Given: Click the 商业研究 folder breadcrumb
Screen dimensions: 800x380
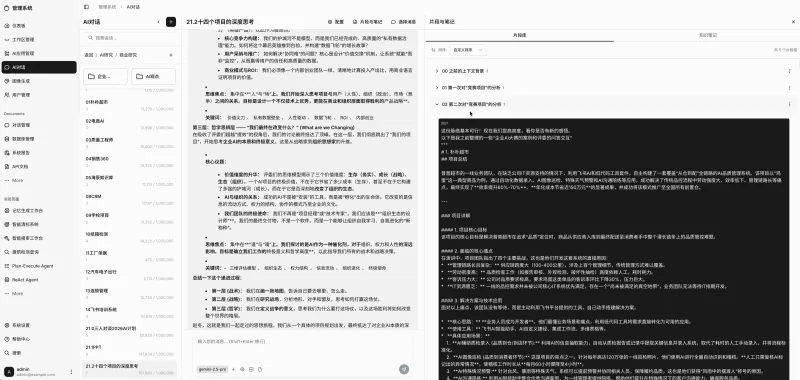Looking at the screenshot, I should [128, 55].
